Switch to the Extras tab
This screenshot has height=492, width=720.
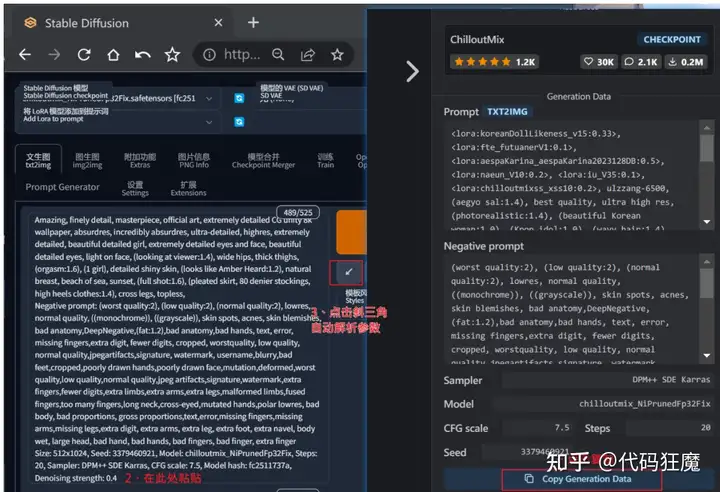point(140,161)
